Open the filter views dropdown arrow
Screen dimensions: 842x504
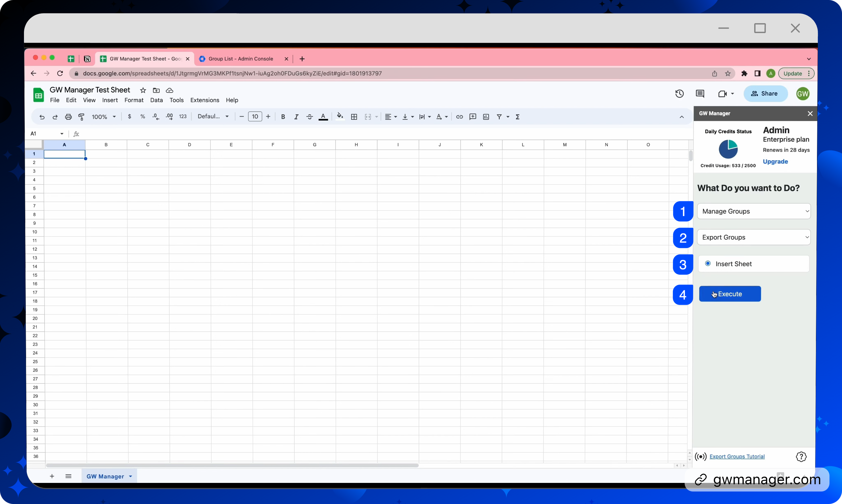coord(508,117)
